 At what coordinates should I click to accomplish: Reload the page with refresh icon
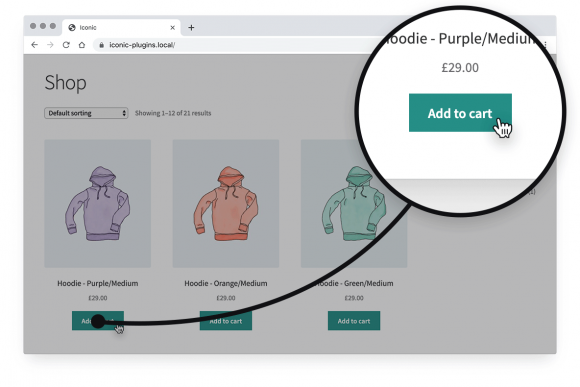(x=66, y=45)
